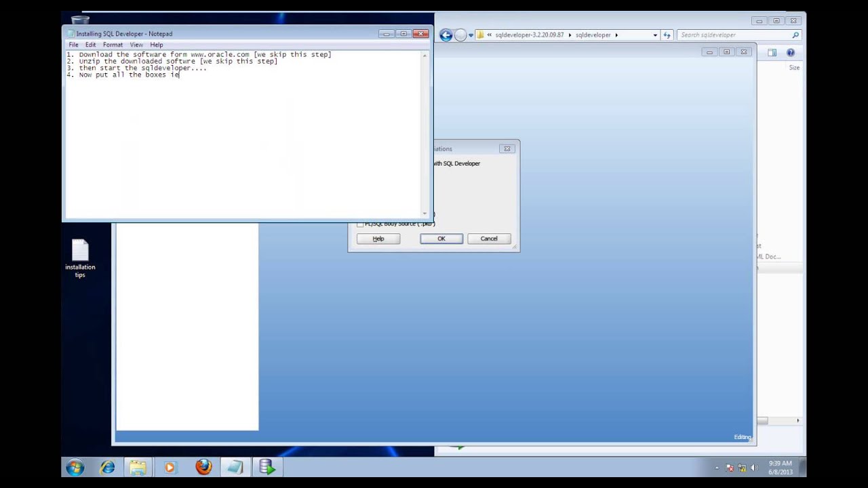Open the Help menu in Notepad
Viewport: 868px width, 488px height.
click(157, 45)
